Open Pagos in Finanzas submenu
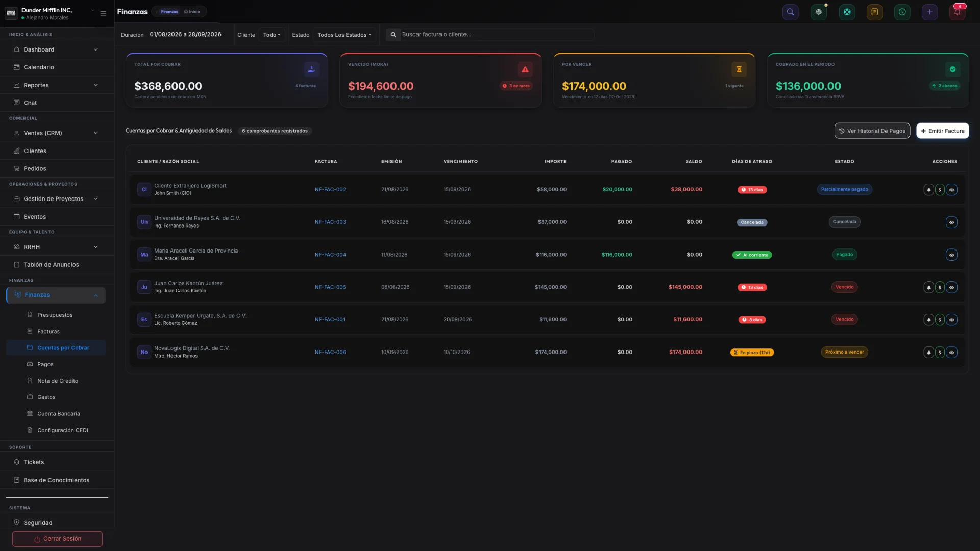 [x=45, y=364]
